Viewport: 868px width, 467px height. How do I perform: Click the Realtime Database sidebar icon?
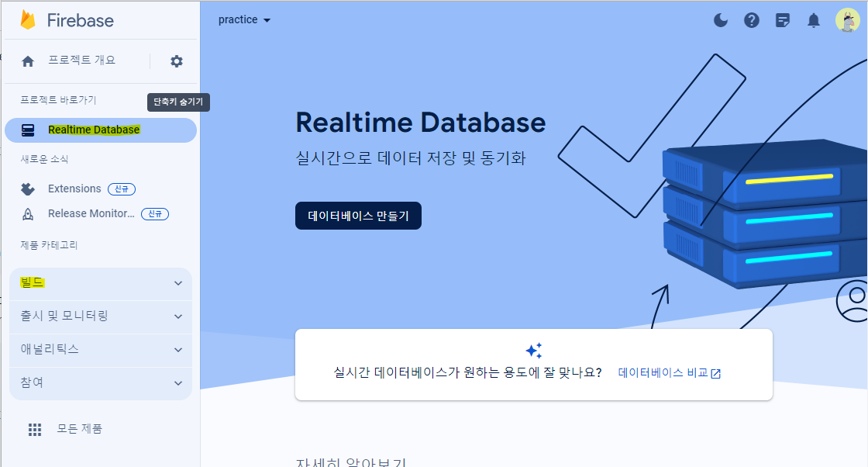pos(28,130)
